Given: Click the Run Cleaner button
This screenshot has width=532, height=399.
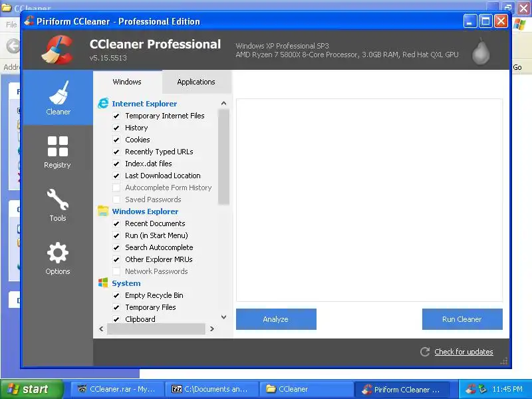Looking at the screenshot, I should point(462,319).
